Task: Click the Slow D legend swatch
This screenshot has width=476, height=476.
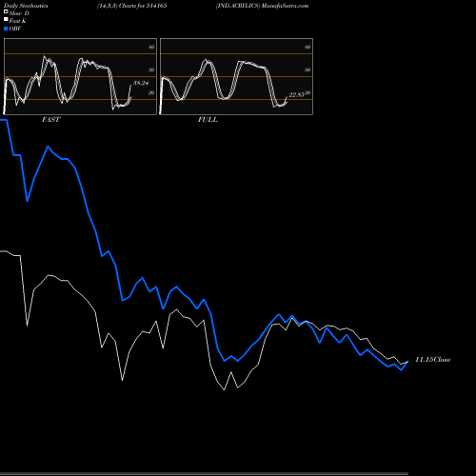Action: click(x=6, y=12)
